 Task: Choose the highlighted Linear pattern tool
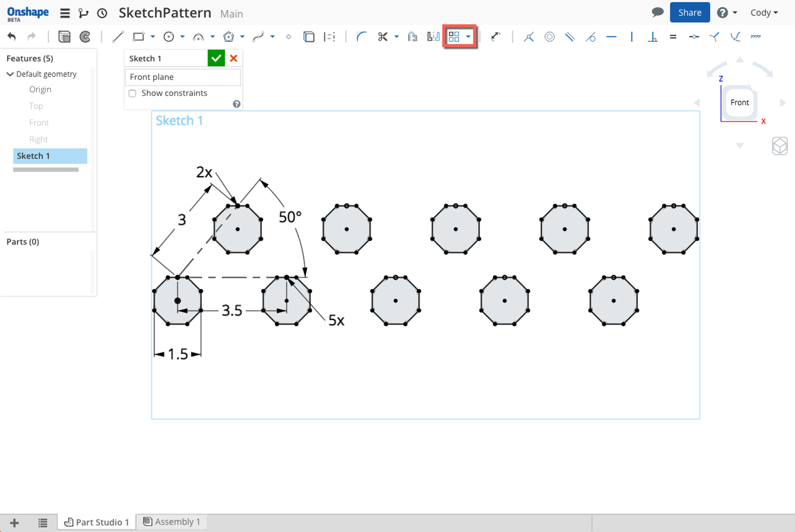(x=454, y=37)
